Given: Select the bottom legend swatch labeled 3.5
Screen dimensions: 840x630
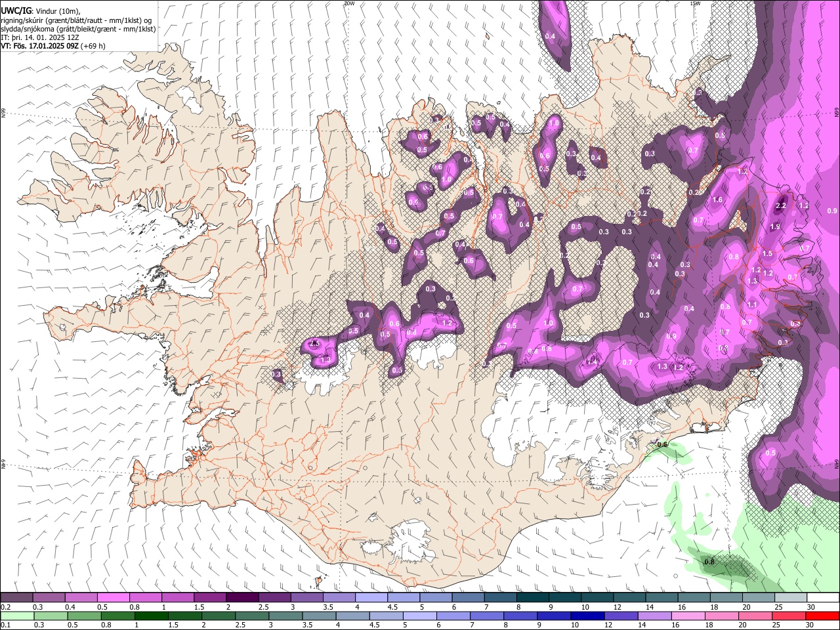Looking at the screenshot, I should tap(319, 616).
